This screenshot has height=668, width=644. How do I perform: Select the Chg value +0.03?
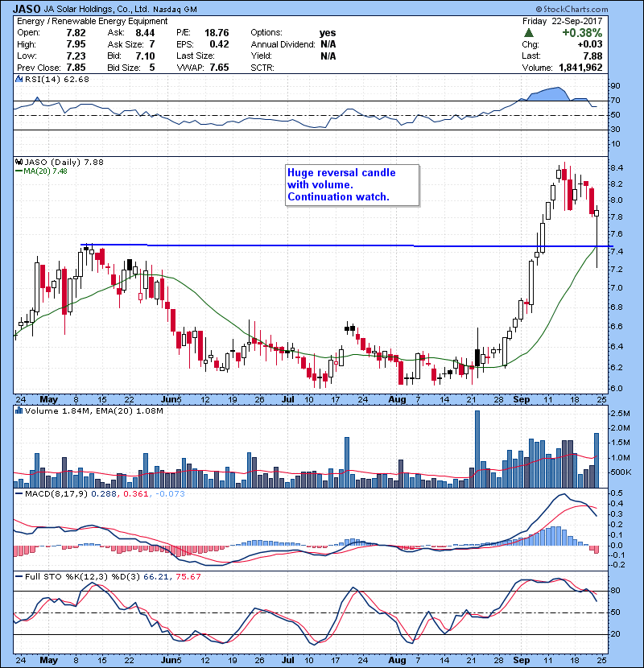pos(590,44)
